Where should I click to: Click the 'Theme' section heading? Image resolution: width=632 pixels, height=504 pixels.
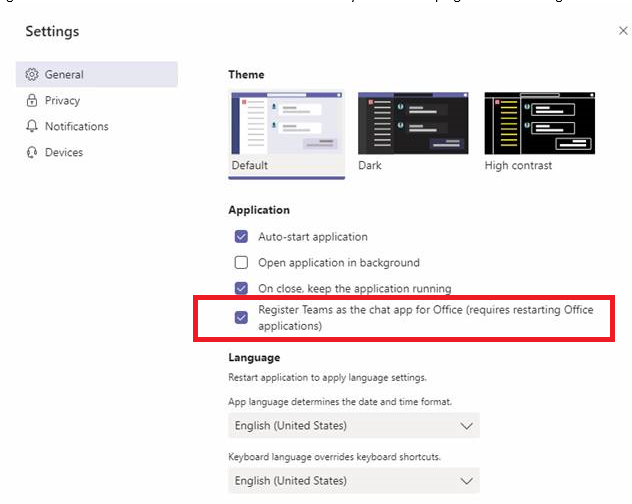click(246, 75)
